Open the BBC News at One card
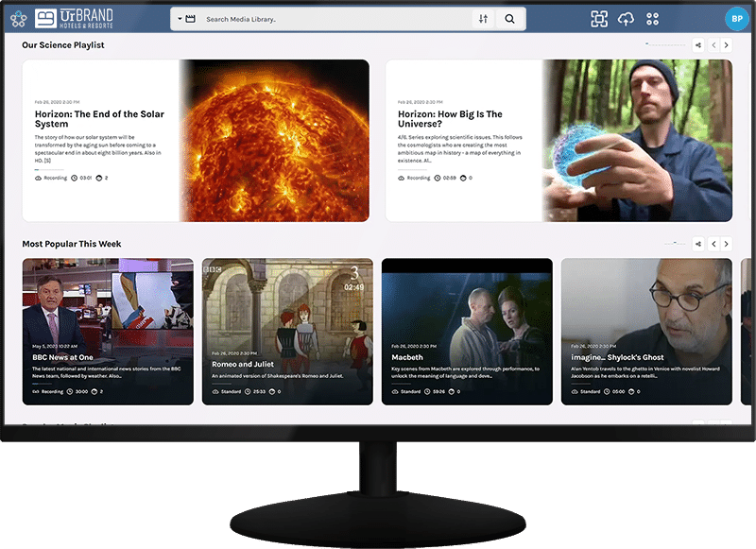This screenshot has height=549, width=756. pos(108,332)
